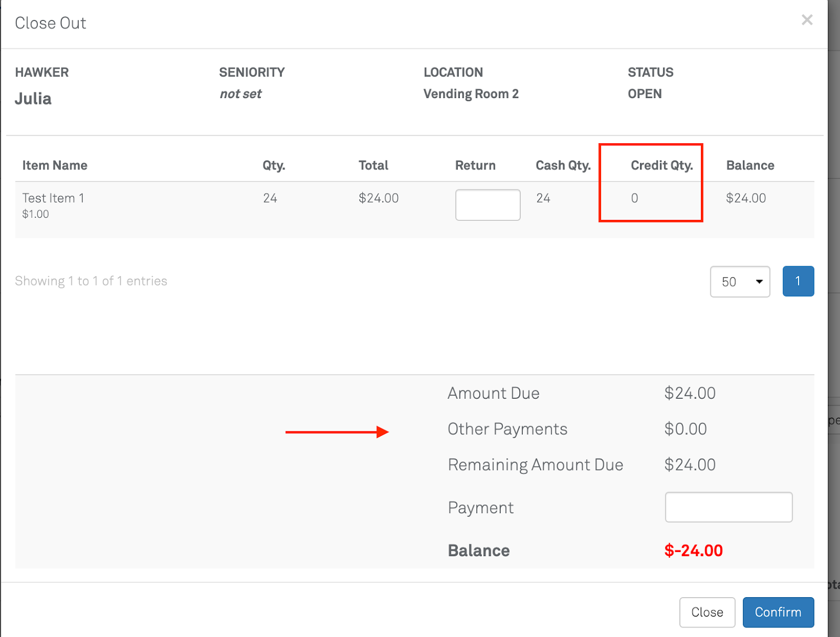Click the Return quantity input field

[487, 205]
